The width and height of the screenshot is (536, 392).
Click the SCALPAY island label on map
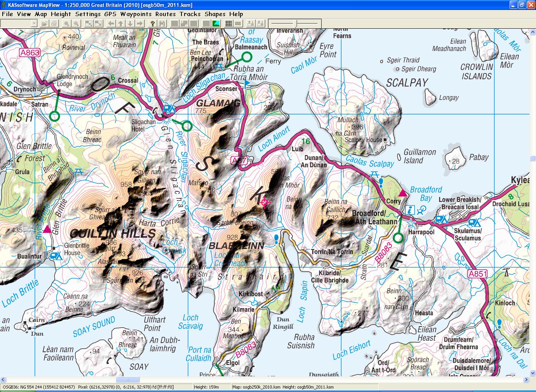coord(407,83)
